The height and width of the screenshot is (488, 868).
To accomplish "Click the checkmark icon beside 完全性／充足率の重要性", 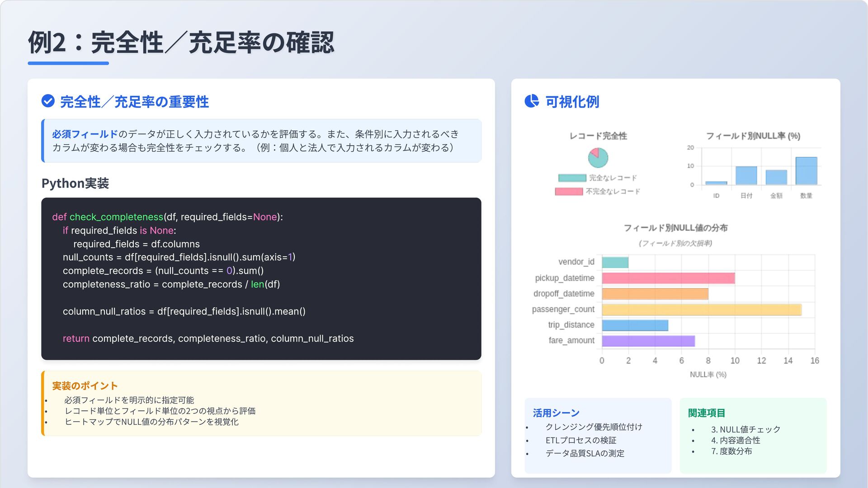I will (48, 101).
